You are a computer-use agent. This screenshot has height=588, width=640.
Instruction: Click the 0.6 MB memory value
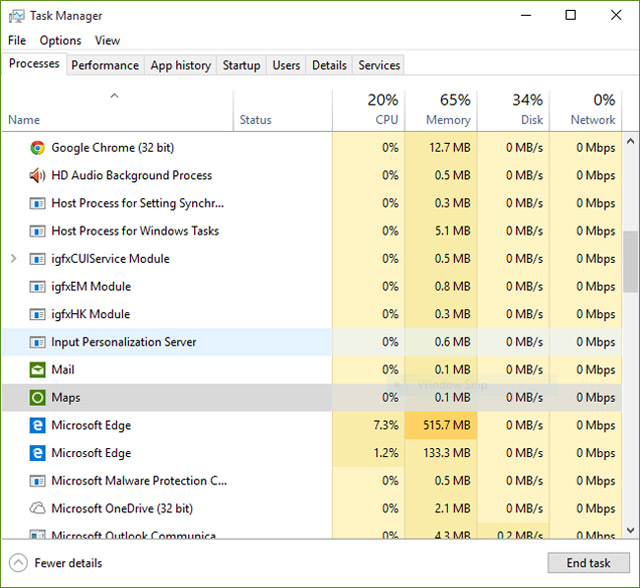[x=453, y=342]
